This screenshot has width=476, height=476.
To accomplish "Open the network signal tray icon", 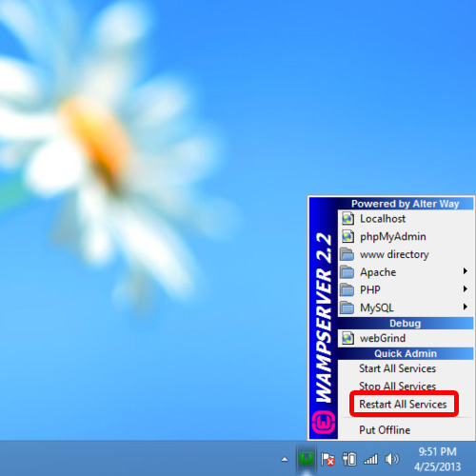I will [370, 459].
